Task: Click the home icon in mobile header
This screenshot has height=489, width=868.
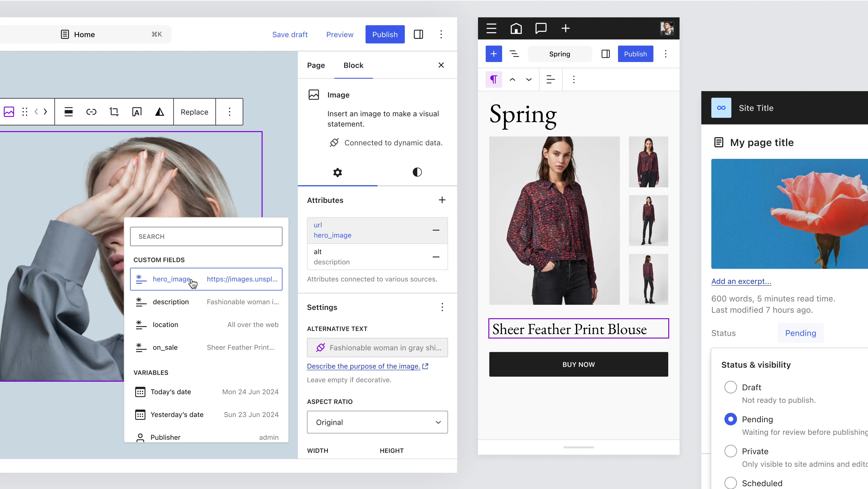Action: pyautogui.click(x=516, y=28)
